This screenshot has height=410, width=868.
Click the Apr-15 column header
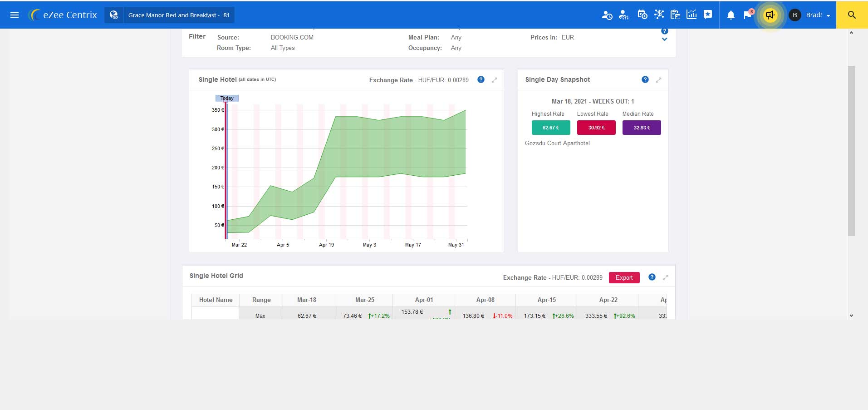click(x=546, y=300)
